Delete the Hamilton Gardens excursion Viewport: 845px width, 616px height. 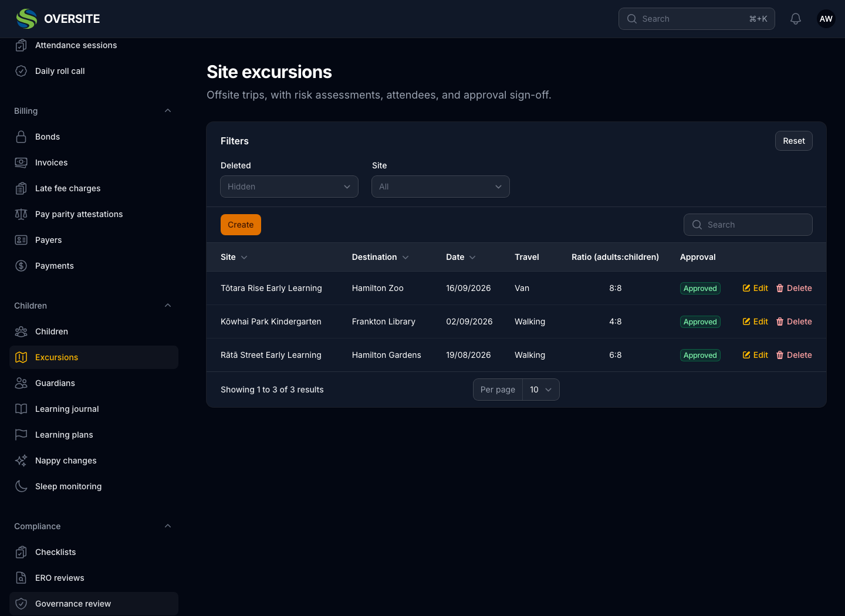(794, 355)
